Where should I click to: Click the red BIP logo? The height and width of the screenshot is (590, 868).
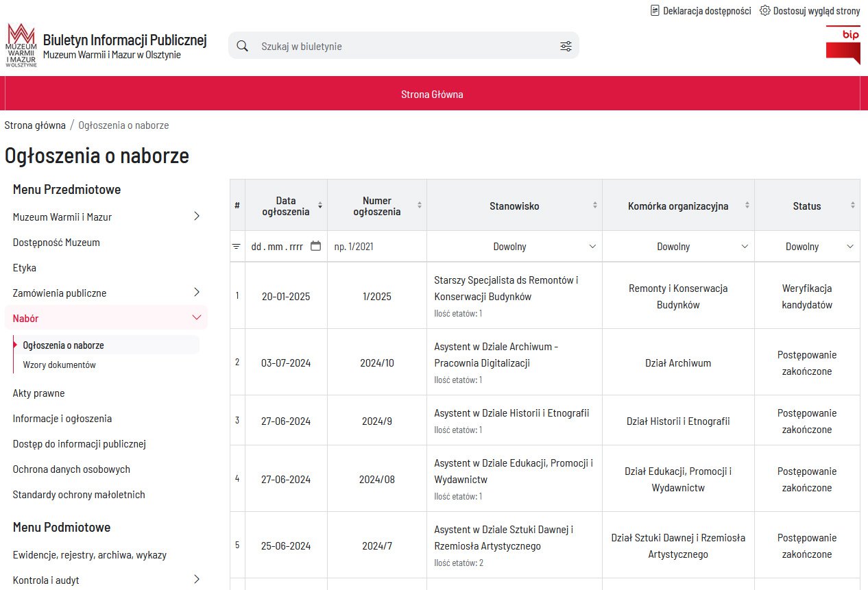[x=843, y=45]
